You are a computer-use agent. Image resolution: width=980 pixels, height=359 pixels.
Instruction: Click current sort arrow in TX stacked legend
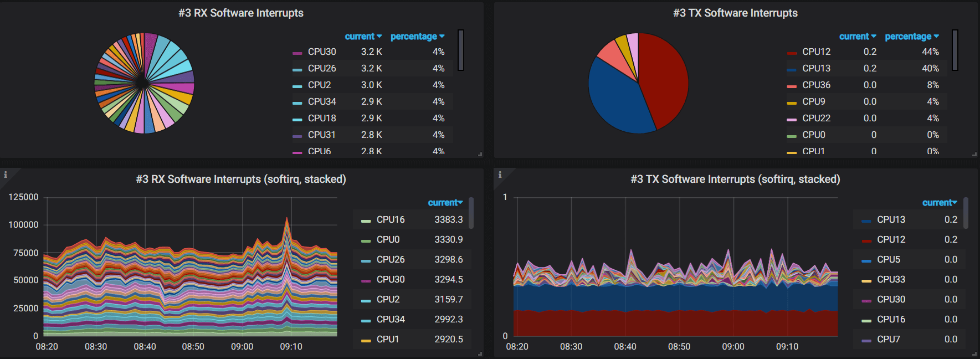[955, 203]
